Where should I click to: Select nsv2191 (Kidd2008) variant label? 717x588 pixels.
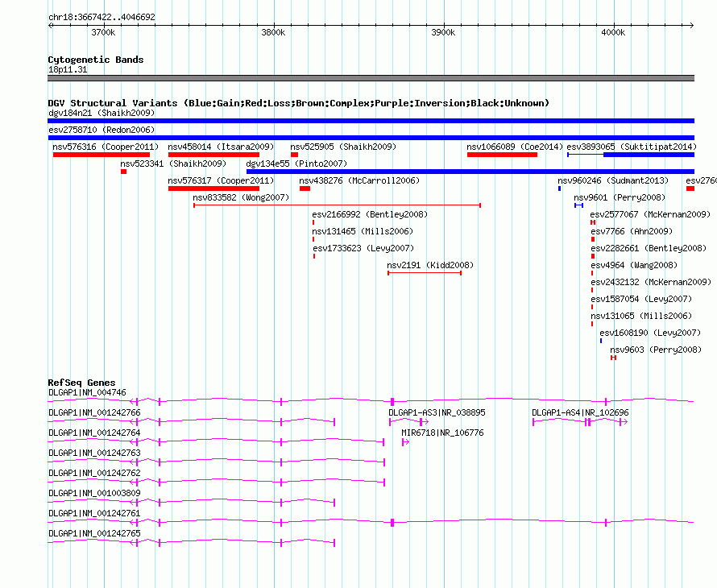[430, 265]
